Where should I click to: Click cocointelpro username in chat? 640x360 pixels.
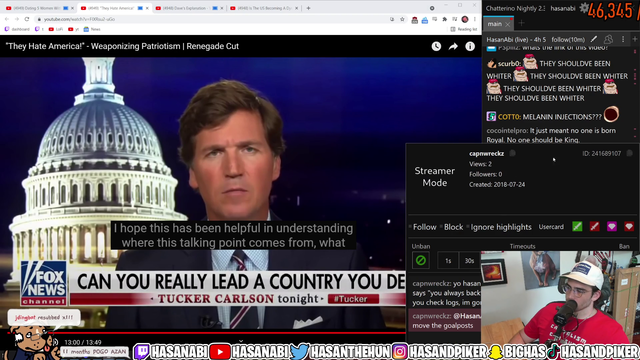507,131
